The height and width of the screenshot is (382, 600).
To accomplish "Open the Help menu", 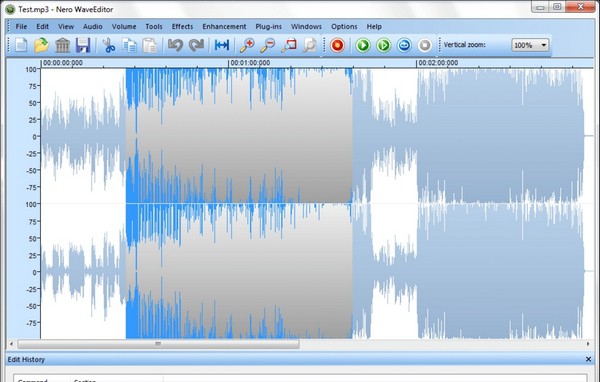I will [374, 26].
